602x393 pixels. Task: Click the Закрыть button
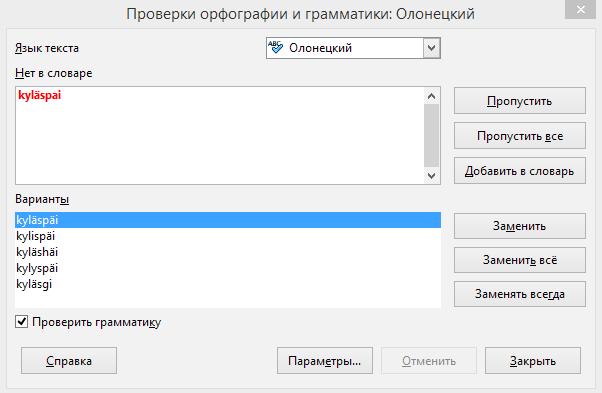pos(533,361)
